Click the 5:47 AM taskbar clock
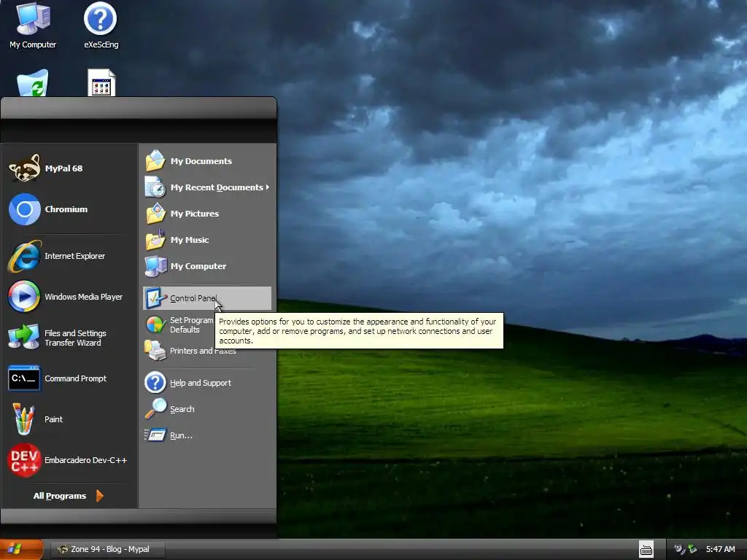Screen dimensions: 747x560 720,549
